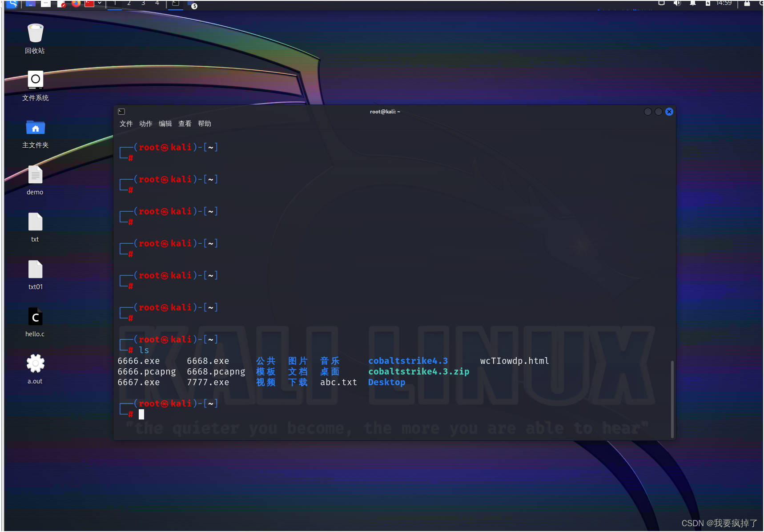Viewport: 764px width, 532px height.
Task: Click the 'cobaltstrike4.3' directory name
Action: [408, 361]
